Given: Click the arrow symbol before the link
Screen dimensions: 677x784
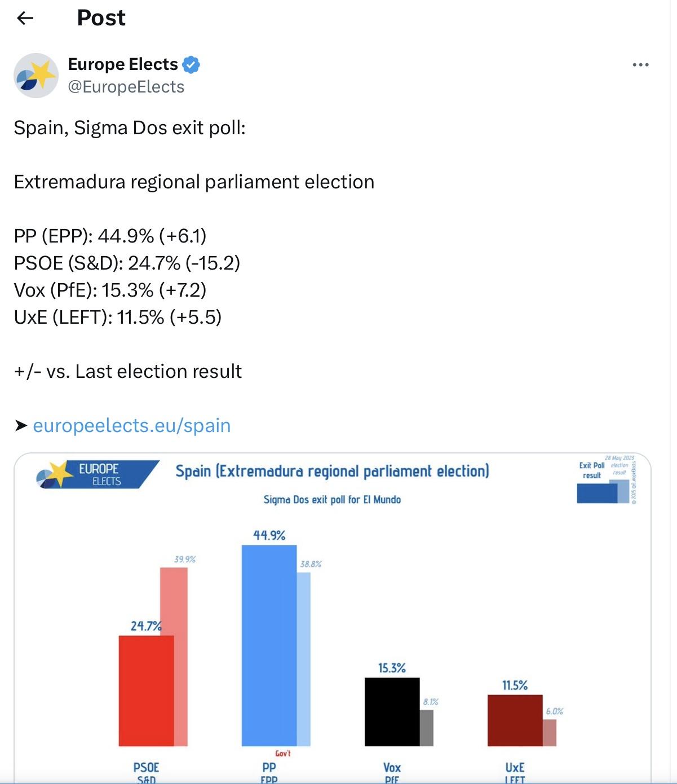Looking at the screenshot, I should [21, 425].
